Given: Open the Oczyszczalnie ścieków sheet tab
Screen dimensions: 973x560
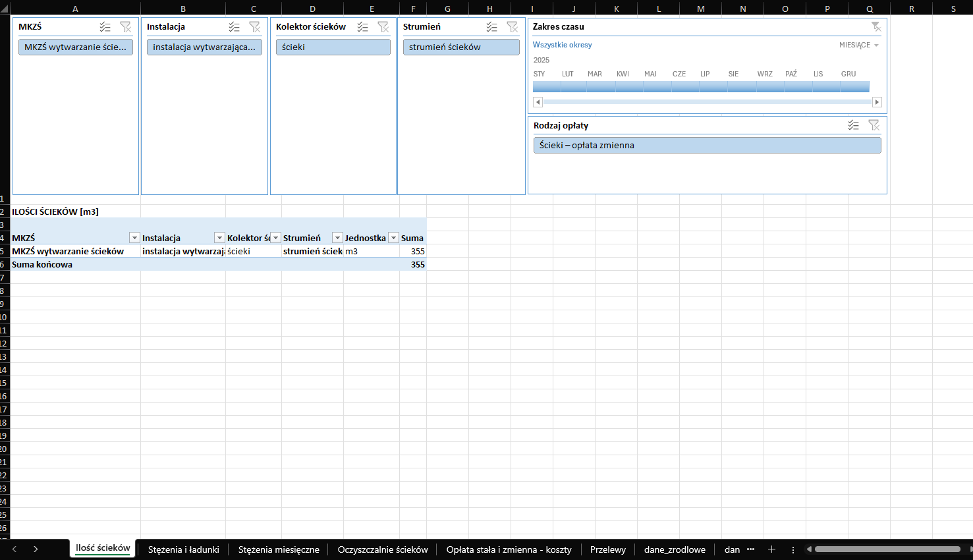Looking at the screenshot, I should tap(382, 549).
